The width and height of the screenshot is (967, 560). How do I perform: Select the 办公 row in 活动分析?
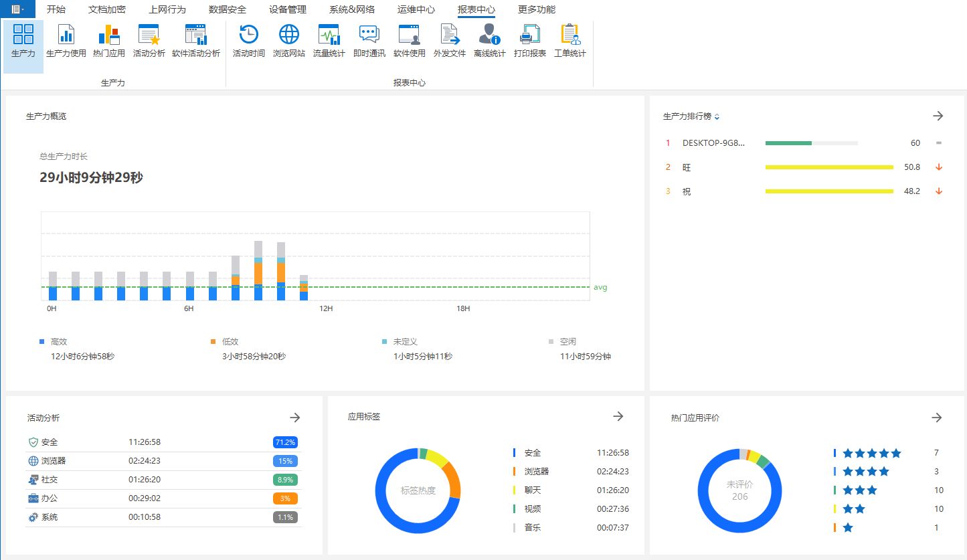click(x=163, y=498)
